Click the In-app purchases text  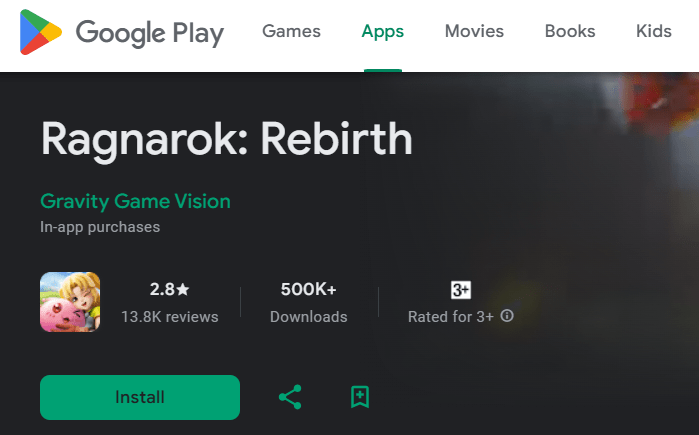click(x=100, y=227)
